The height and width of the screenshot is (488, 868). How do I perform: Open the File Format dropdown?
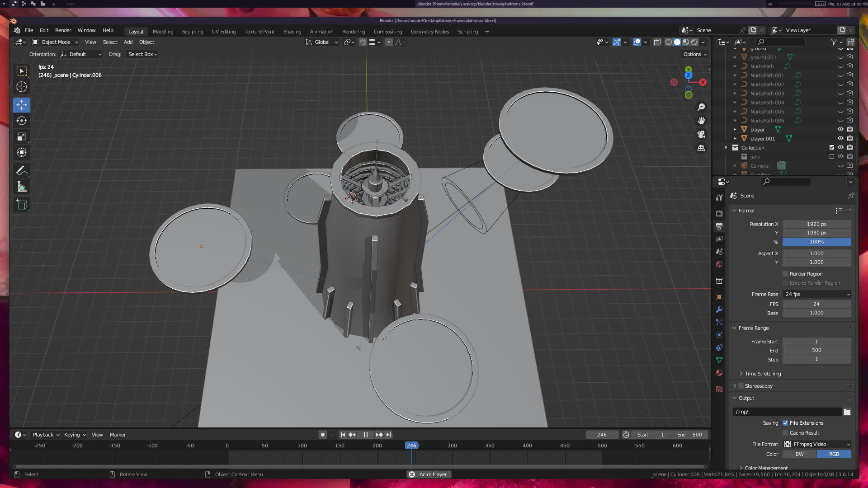tap(817, 444)
